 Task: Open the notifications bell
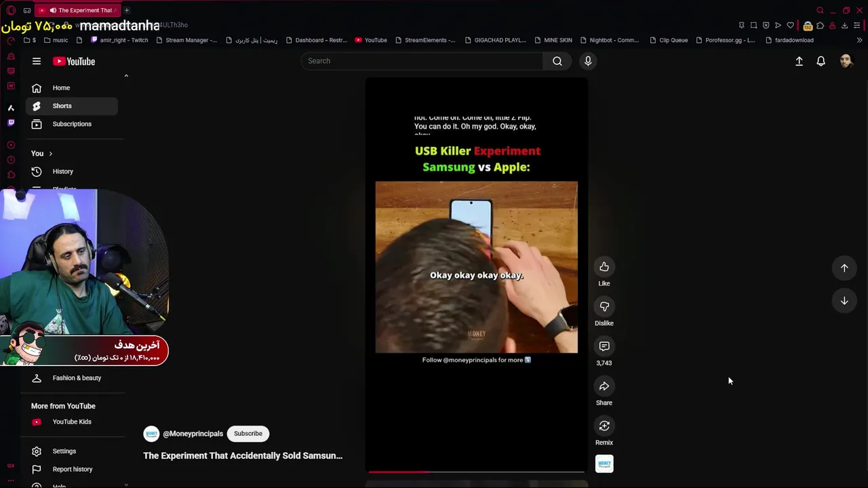(x=821, y=61)
